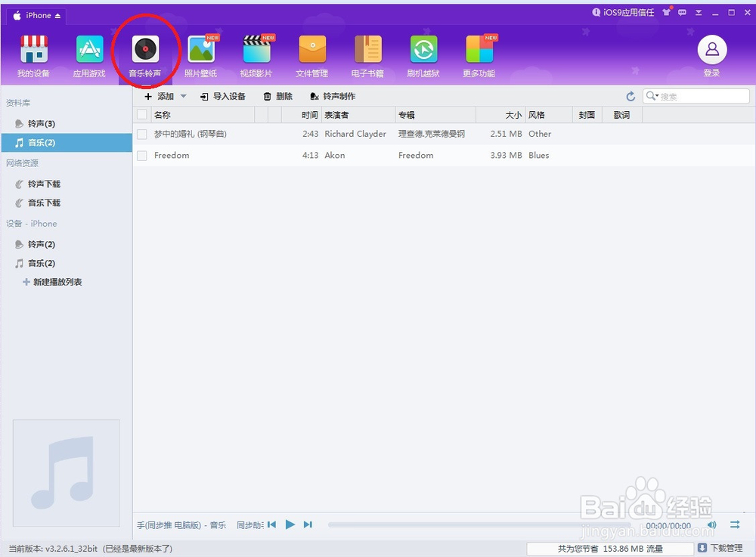Screen dimensions: 756x557
Task: Sort by 风格 genre column header
Action: coord(549,115)
